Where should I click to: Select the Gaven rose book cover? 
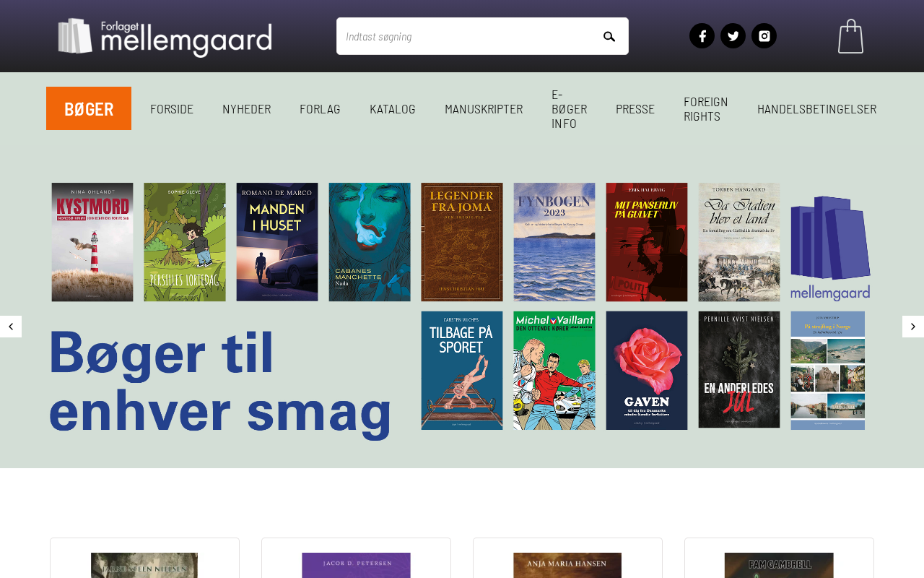pos(647,371)
